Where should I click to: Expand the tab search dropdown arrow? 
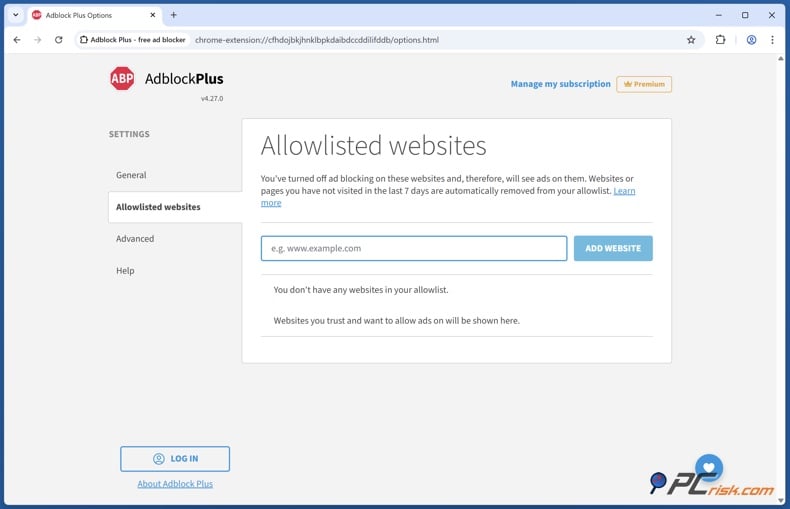tap(16, 15)
